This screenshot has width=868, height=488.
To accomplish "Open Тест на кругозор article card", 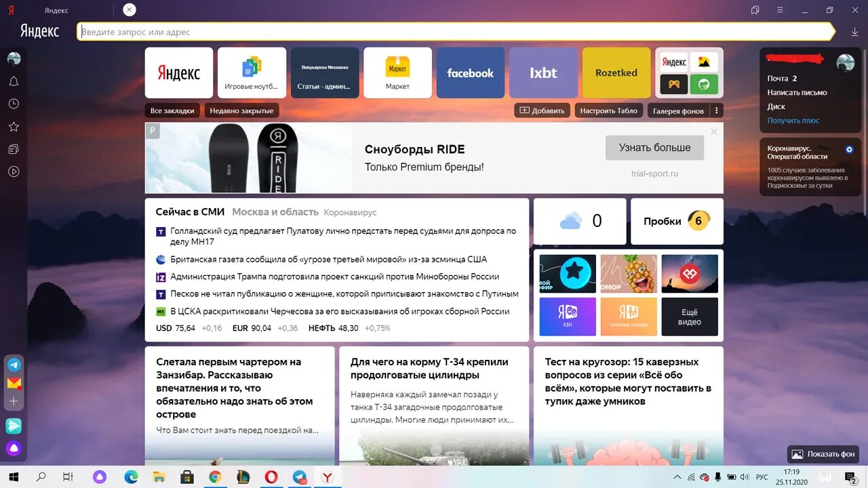I will tap(629, 406).
